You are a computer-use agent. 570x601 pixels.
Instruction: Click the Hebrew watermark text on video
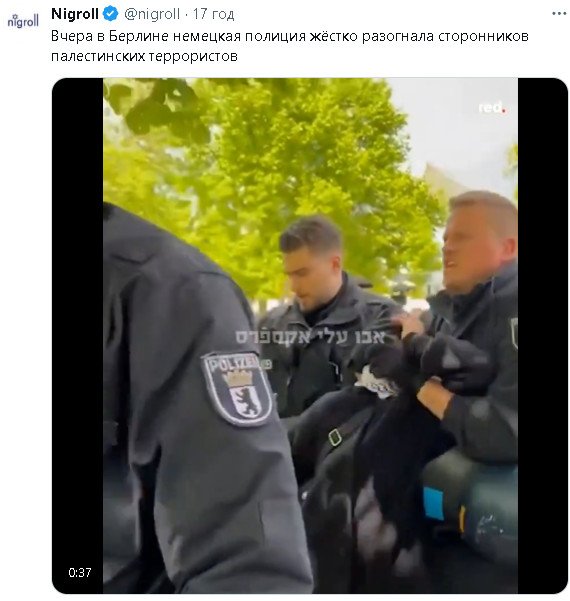310,337
